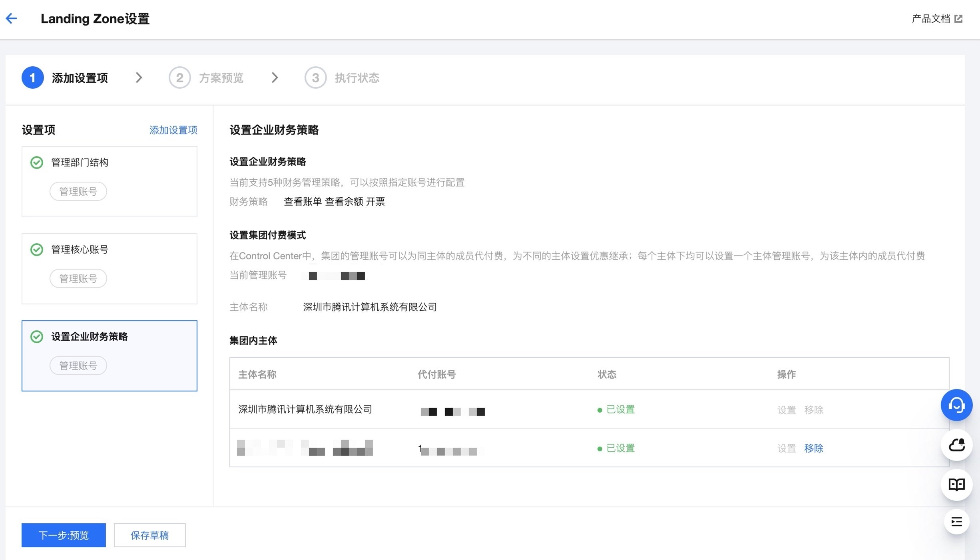Screen dimensions: 980x560
Task: Click 管理账号 tag under 管理核心账号
Action: [x=78, y=278]
